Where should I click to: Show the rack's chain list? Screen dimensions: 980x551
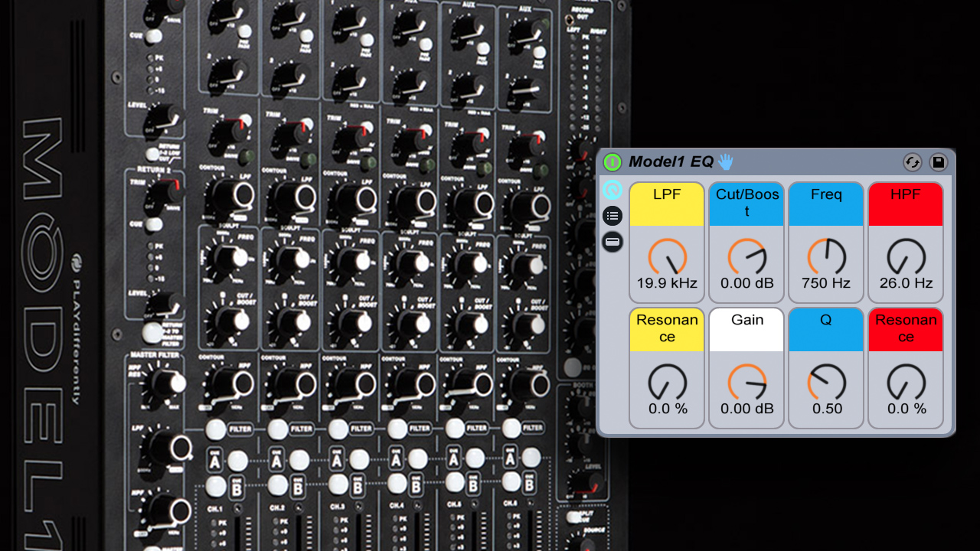tap(612, 216)
